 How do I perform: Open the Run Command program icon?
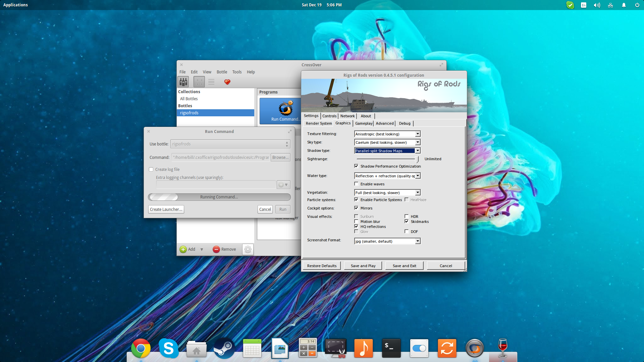pyautogui.click(x=285, y=111)
